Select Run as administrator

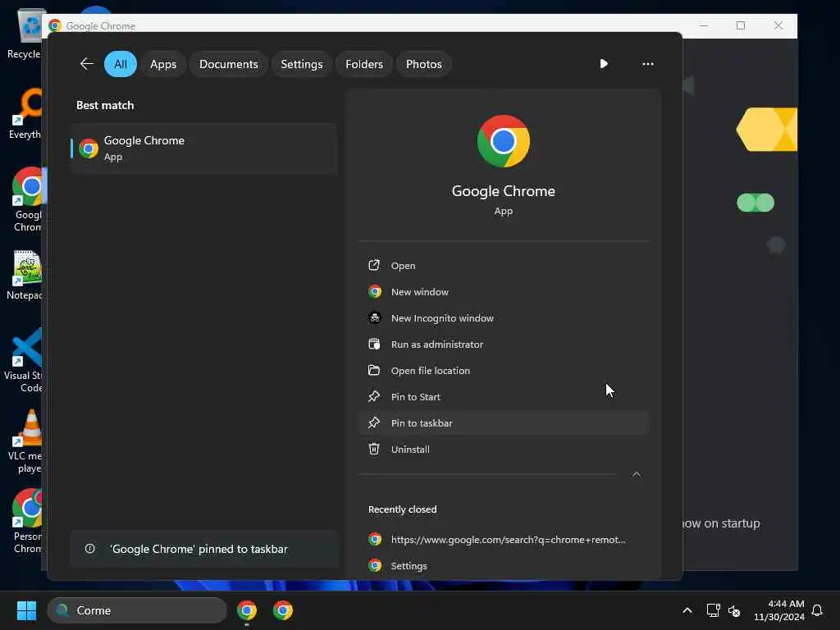click(x=503, y=345)
